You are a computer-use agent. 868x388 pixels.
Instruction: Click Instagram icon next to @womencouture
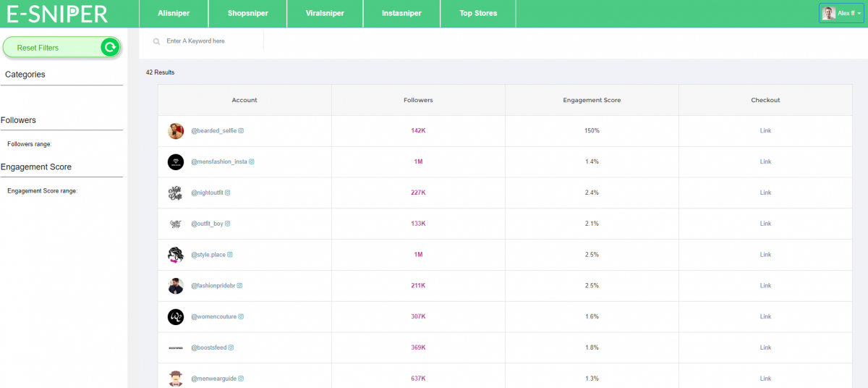242,317
